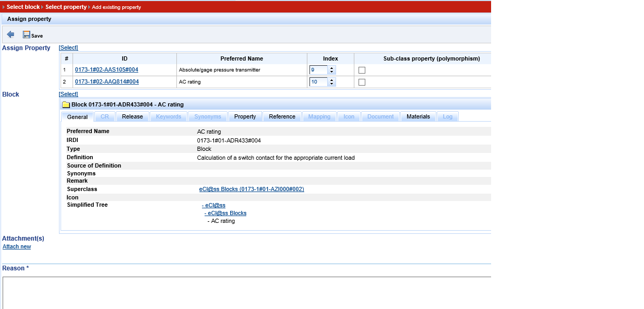
Task: Click inside the Reason text area
Action: 246,292
